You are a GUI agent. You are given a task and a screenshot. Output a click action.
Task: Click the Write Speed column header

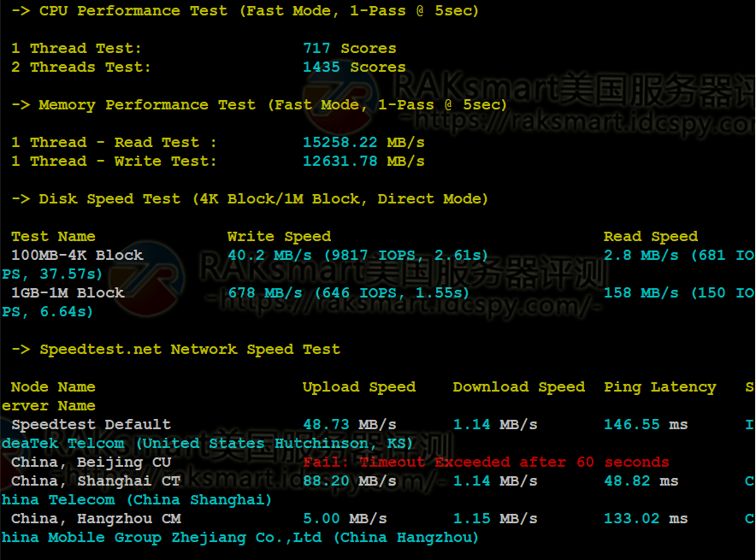tap(279, 236)
